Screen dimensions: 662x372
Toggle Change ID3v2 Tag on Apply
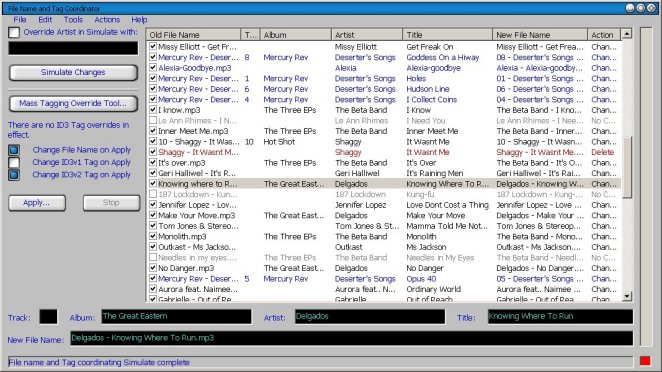point(14,175)
